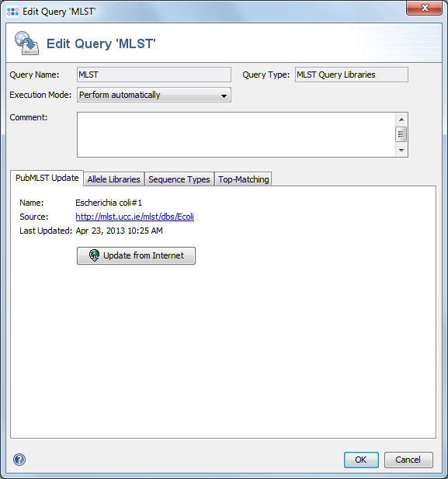Click the globe icon on Update button
The height and width of the screenshot is (479, 448).
pos(95,255)
